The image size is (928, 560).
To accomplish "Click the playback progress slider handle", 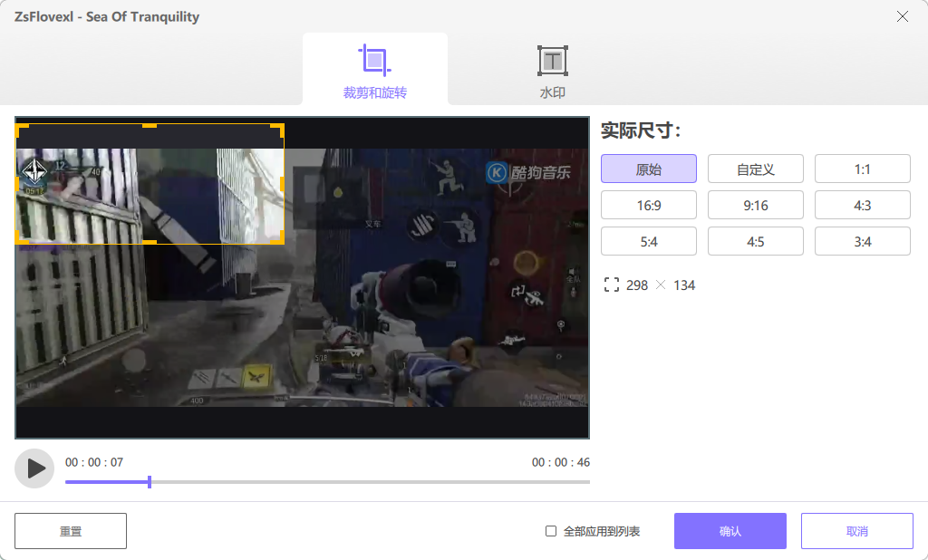I will 150,482.
